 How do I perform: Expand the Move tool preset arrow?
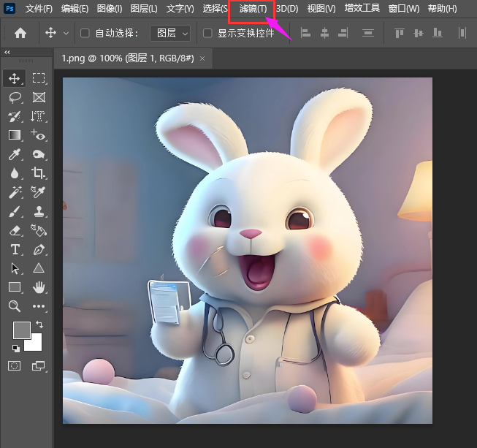pos(66,33)
